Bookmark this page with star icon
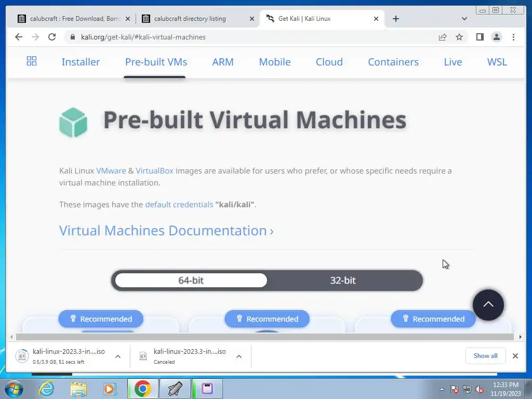The image size is (532, 399). pyautogui.click(x=459, y=37)
